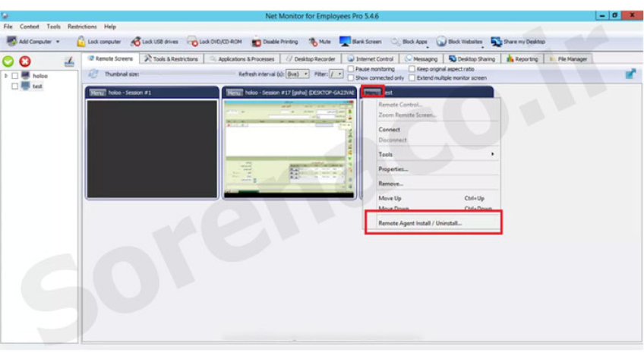Open the Remote Screens tab

pyautogui.click(x=110, y=58)
